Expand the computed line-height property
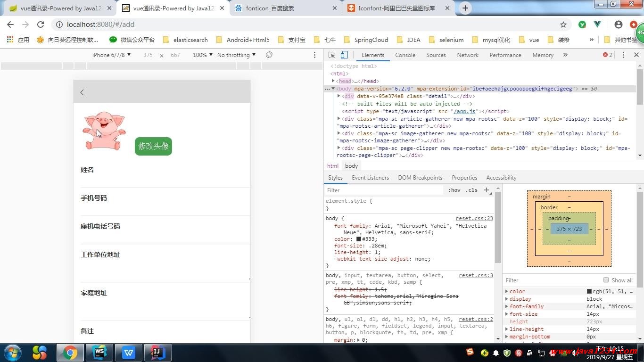Image resolution: width=644 pixels, height=362 pixels. 507,329
